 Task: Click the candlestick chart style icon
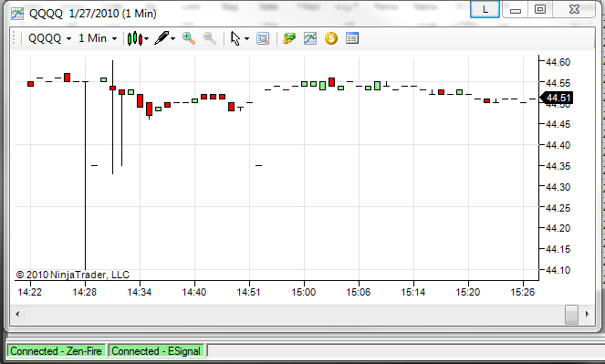pos(135,38)
